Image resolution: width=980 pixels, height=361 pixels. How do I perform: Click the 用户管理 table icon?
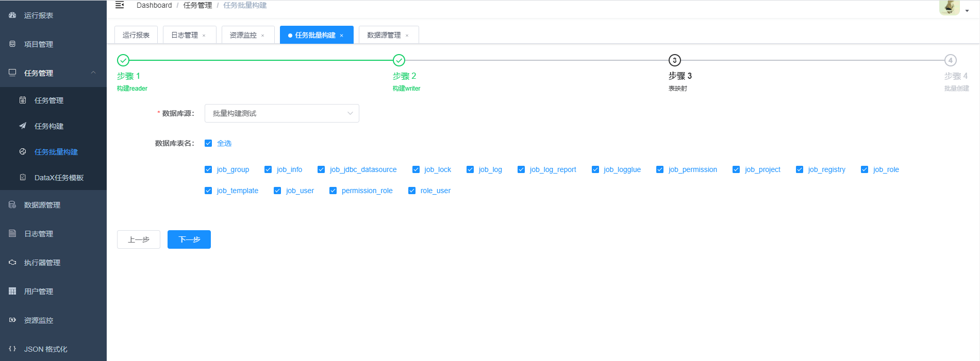point(12,291)
